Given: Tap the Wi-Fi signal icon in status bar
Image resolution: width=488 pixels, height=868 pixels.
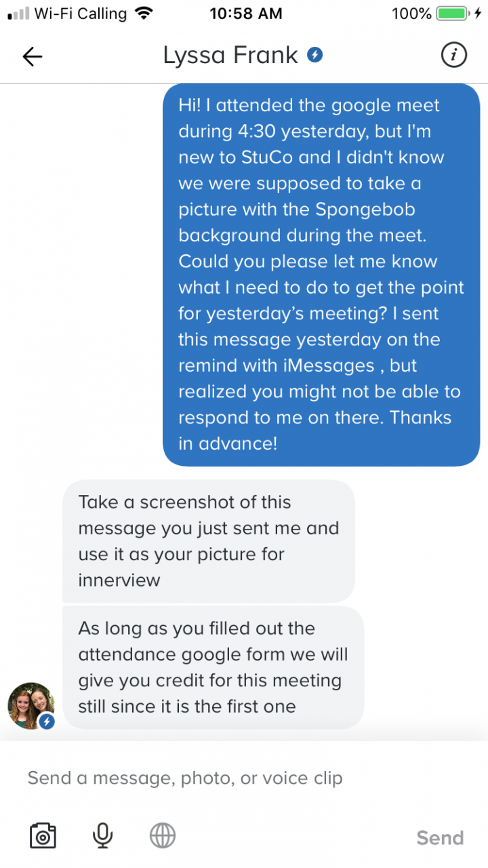Looking at the screenshot, I should (144, 13).
